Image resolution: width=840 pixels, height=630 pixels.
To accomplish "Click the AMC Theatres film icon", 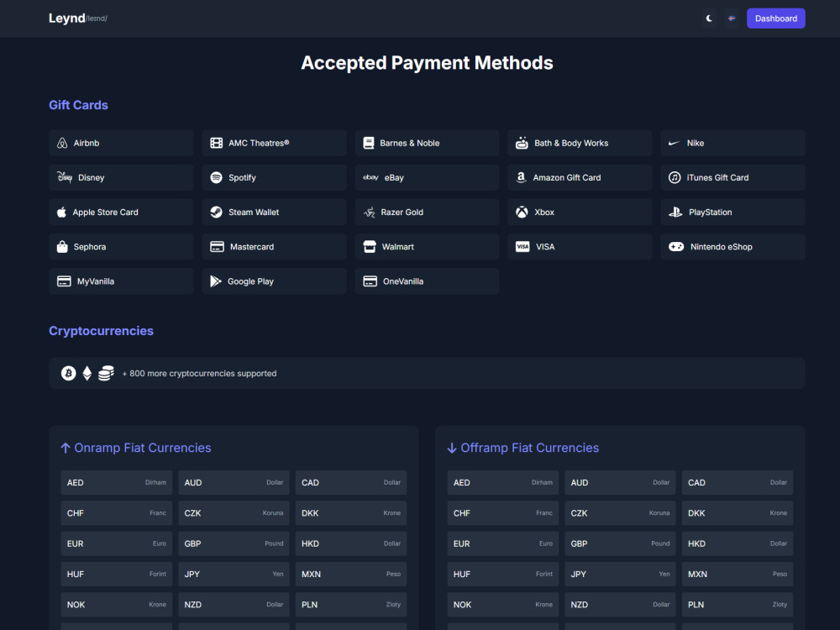I will point(217,143).
